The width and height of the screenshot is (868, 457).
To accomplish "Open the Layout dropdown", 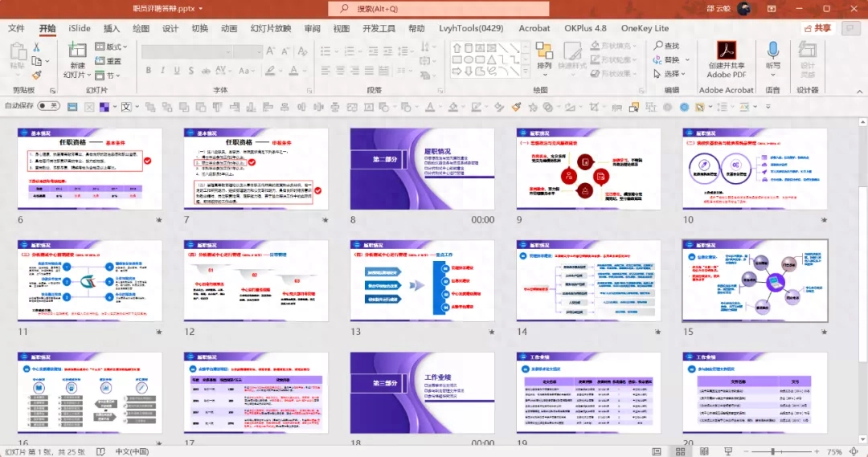I will (111, 47).
